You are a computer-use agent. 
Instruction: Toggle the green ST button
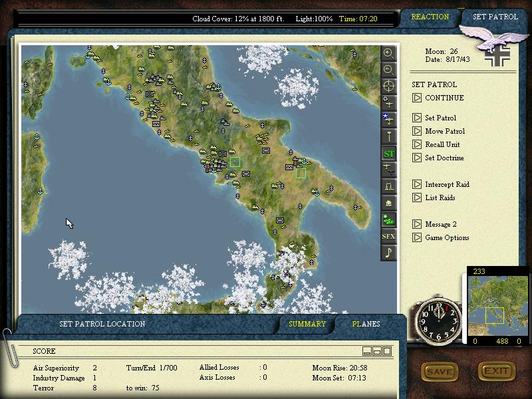tap(388, 154)
